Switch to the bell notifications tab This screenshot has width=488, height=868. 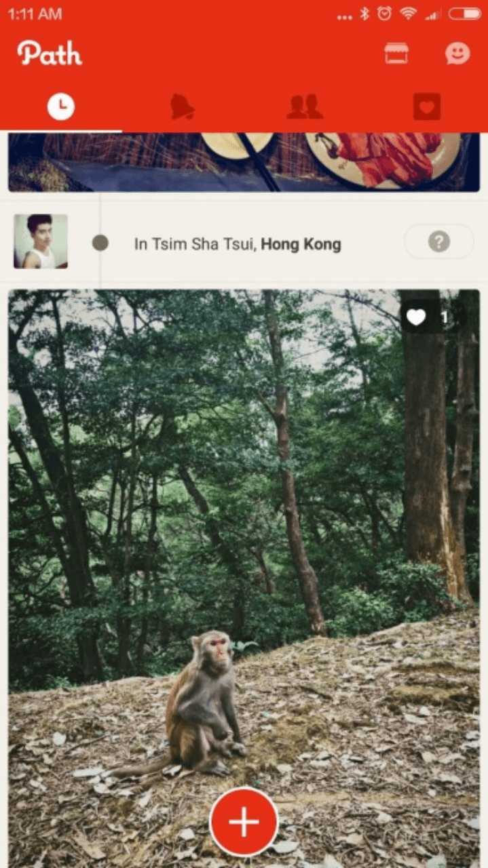182,106
